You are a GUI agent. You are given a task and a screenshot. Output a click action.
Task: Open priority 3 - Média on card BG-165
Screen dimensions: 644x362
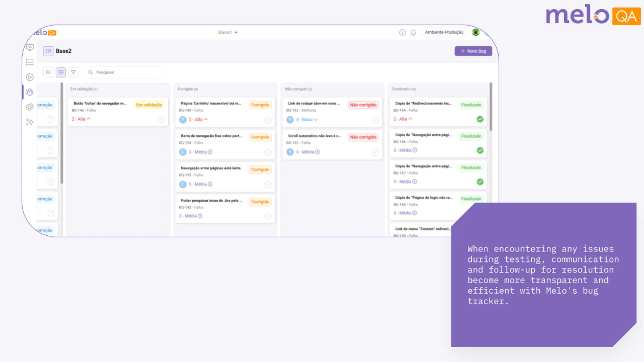405,213
